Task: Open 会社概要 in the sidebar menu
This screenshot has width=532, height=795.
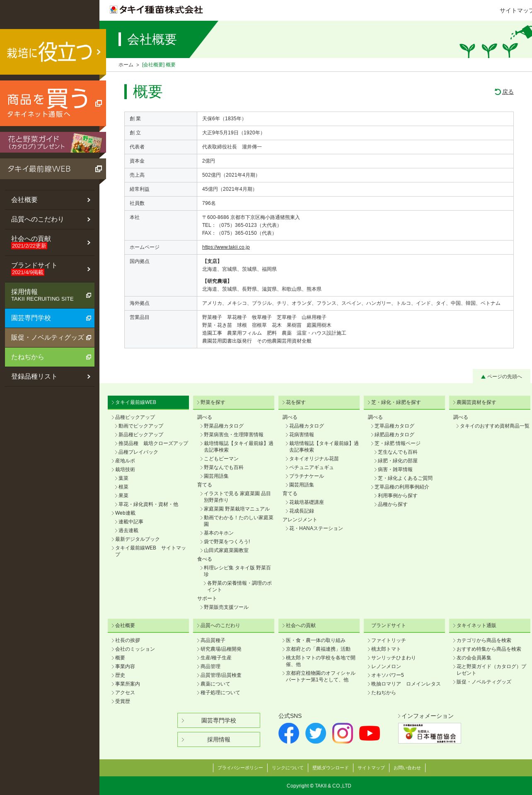Action: click(x=50, y=200)
